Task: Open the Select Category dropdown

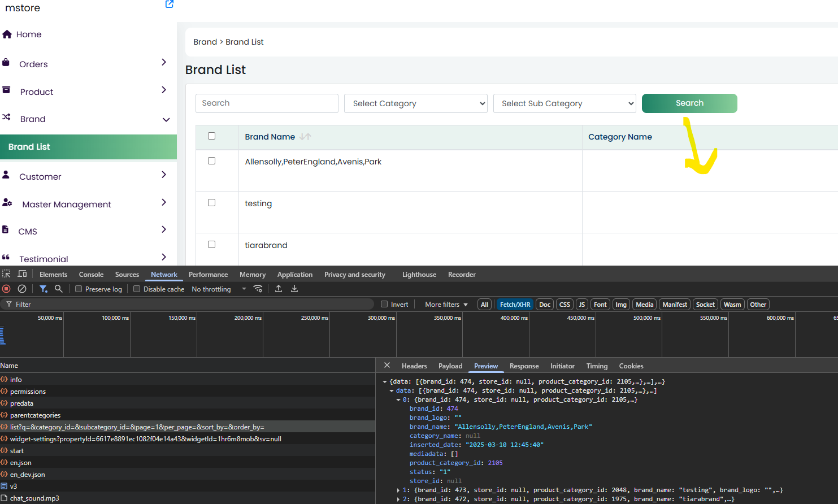Action: click(x=416, y=103)
